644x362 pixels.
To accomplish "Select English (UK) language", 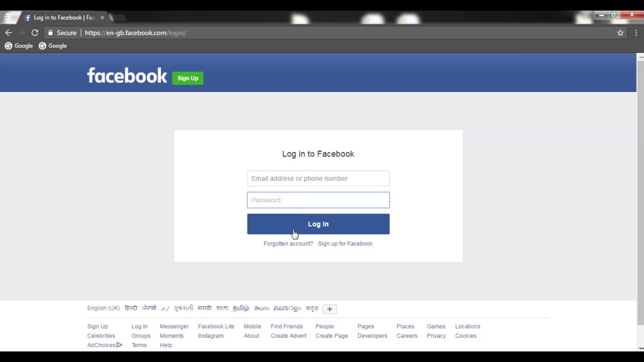I will (104, 308).
